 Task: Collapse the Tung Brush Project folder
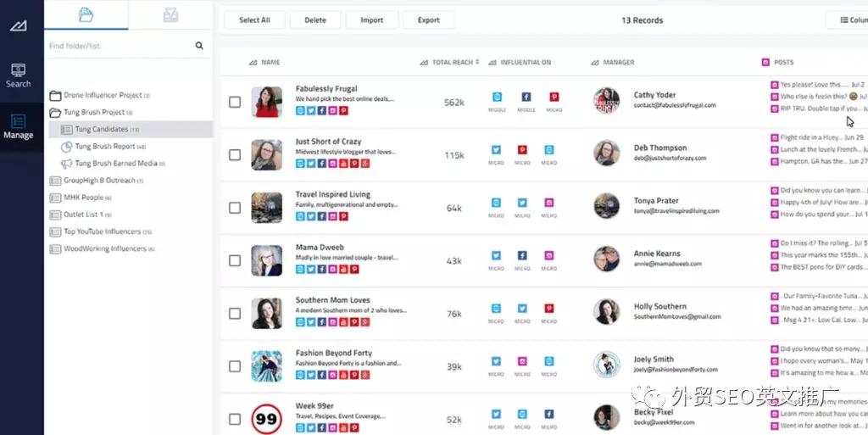click(55, 112)
